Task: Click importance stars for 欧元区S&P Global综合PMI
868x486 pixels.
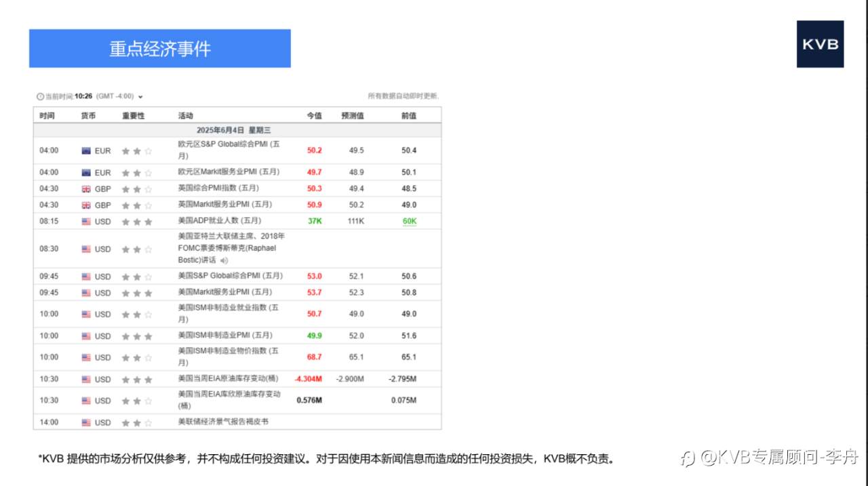Action: [137, 151]
